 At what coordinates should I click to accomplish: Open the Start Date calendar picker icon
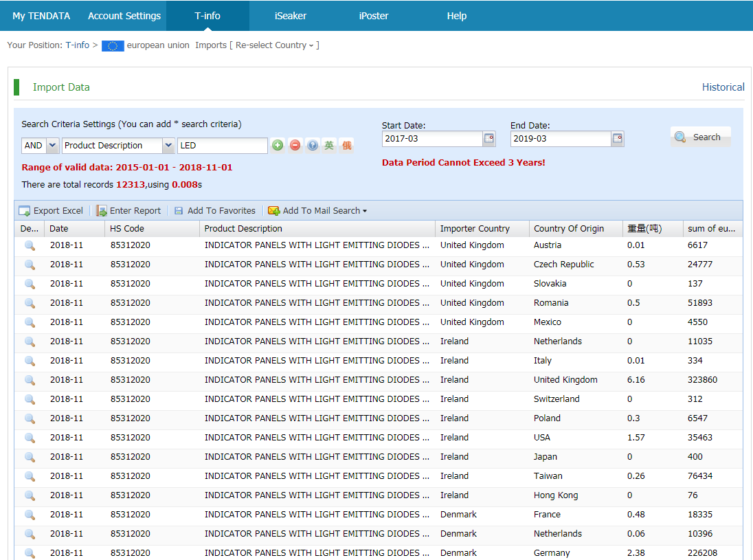click(x=489, y=139)
